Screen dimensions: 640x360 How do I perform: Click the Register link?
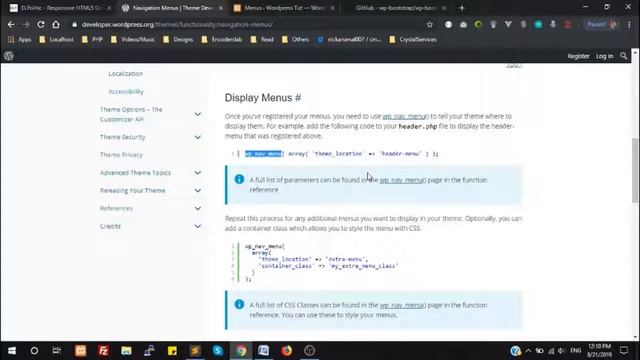coord(578,56)
